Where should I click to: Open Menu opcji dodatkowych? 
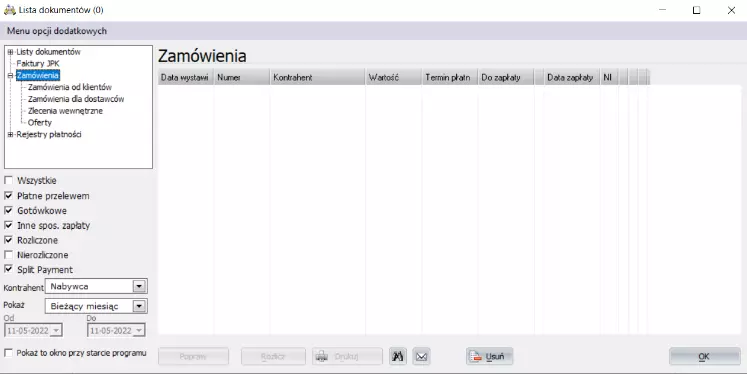(57, 31)
